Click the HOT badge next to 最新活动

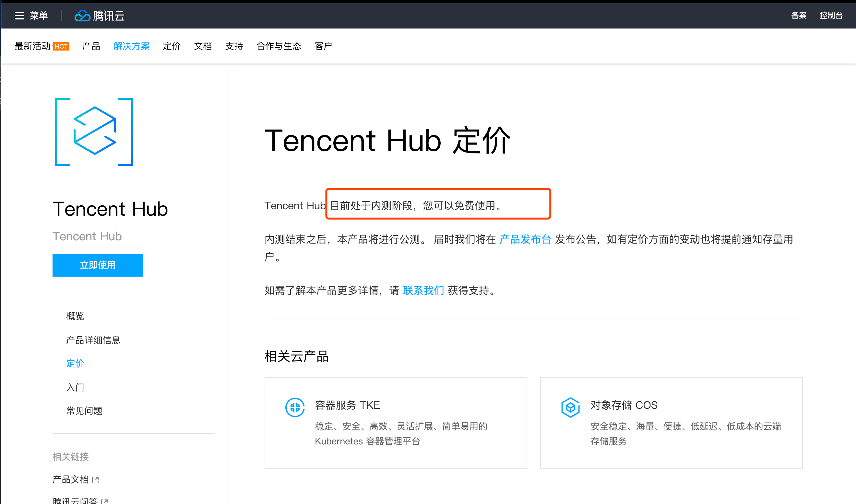[61, 47]
